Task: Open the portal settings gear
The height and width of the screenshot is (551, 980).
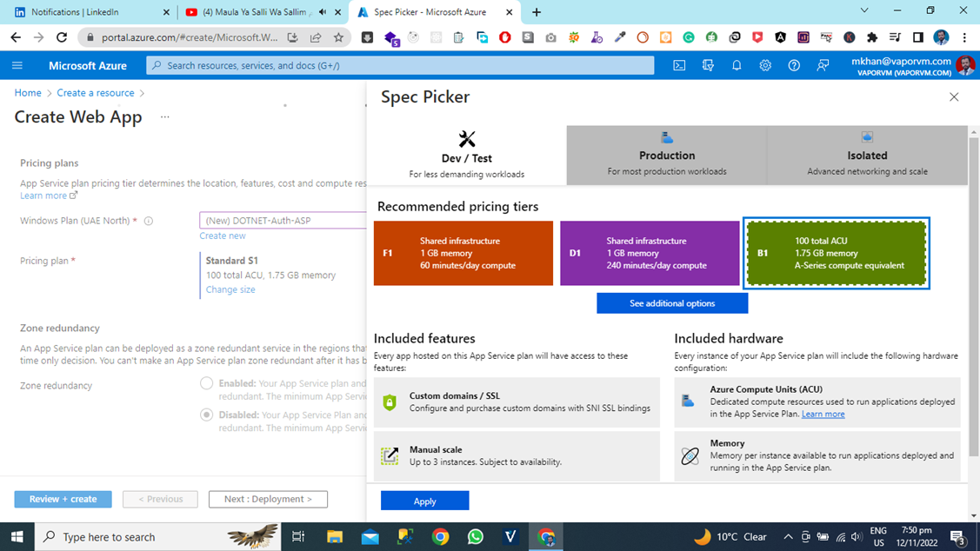Action: tap(765, 64)
